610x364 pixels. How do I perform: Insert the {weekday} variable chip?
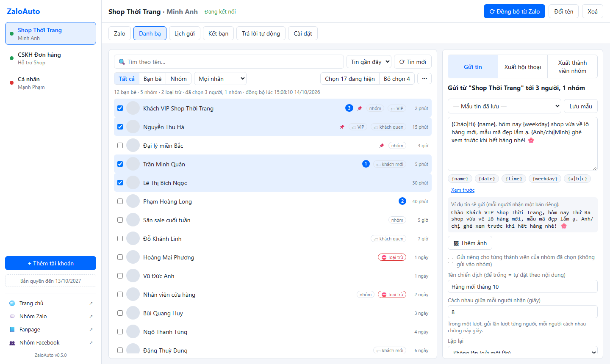[x=545, y=179]
